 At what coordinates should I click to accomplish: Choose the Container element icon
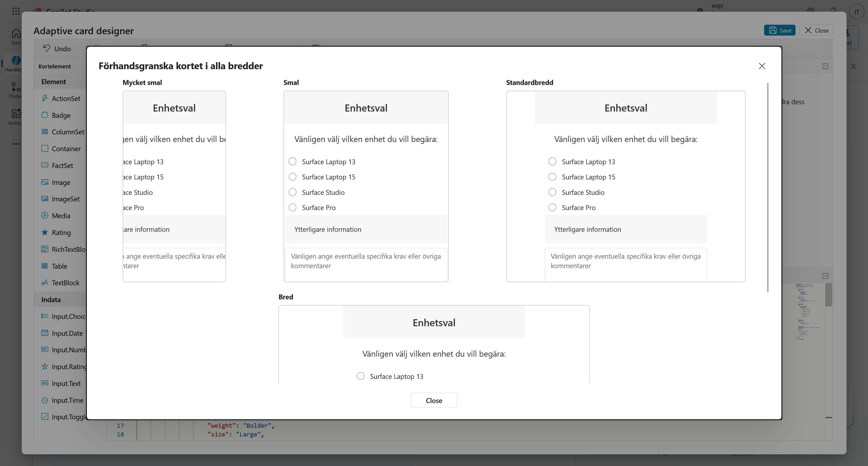[44, 148]
